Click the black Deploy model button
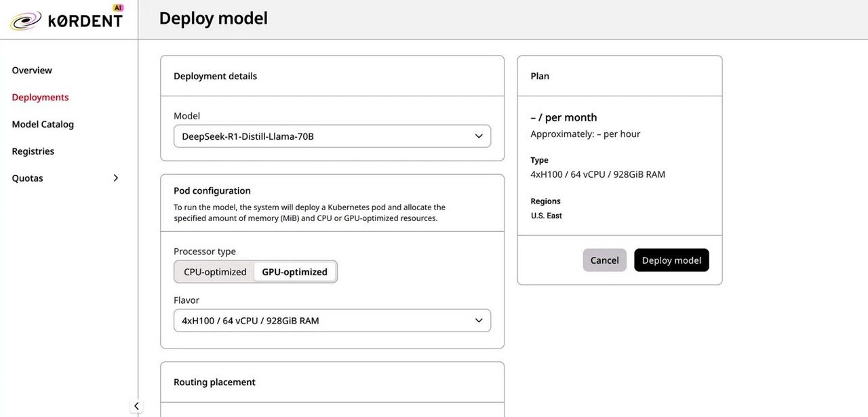The width and height of the screenshot is (868, 417). point(671,260)
